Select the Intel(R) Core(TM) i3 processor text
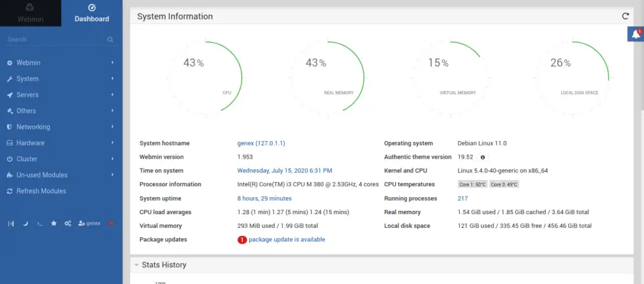644x284 pixels. coord(308,185)
